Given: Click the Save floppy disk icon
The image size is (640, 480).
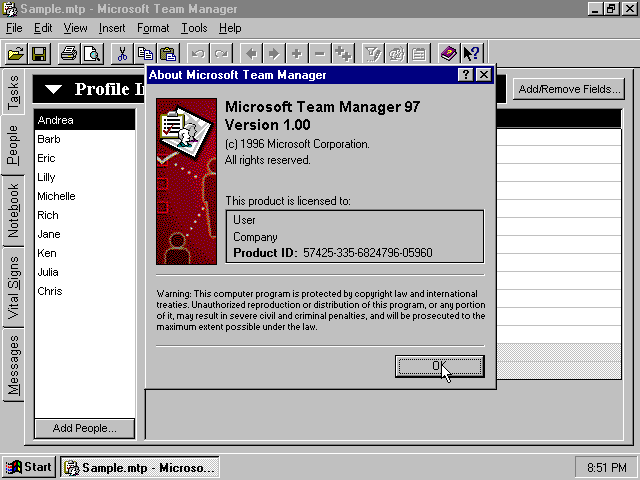Looking at the screenshot, I should coord(39,53).
